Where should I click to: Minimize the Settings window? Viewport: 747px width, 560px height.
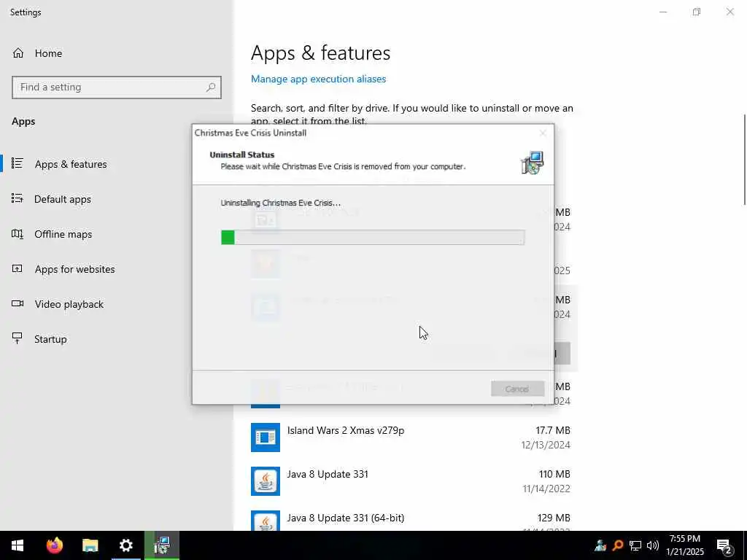pyautogui.click(x=663, y=12)
